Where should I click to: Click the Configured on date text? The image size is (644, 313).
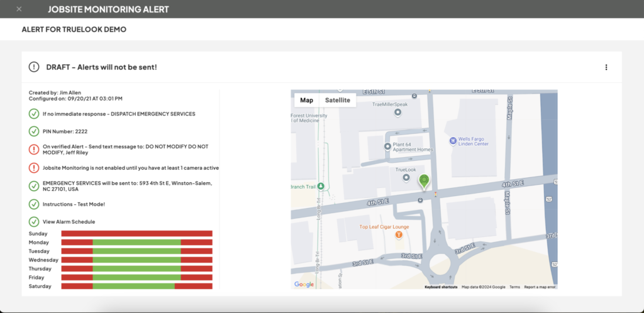tap(75, 99)
